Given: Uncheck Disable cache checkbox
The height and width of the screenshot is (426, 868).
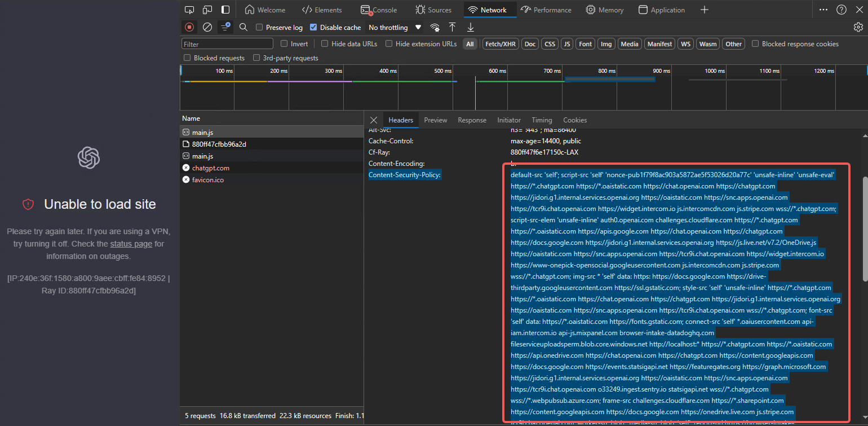Looking at the screenshot, I should 313,27.
